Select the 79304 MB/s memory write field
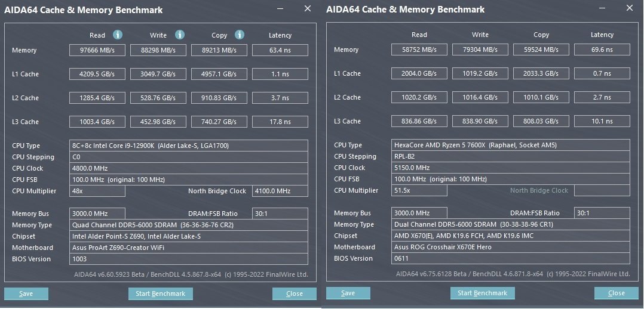The image size is (644, 309). (480, 50)
